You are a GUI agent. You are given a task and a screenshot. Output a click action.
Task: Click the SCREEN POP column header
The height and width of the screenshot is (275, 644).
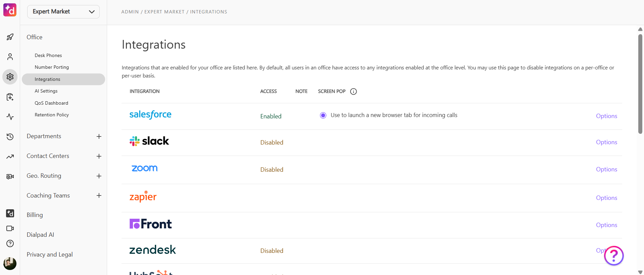point(332,91)
